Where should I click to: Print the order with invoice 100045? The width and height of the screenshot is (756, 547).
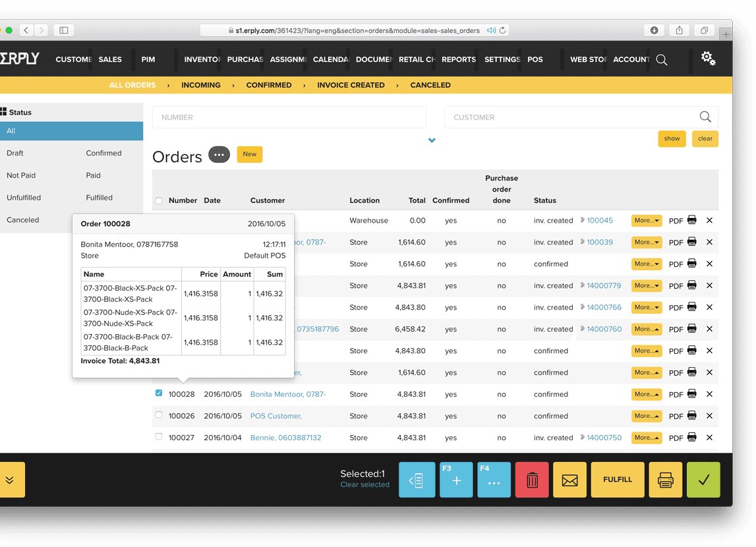(x=692, y=220)
